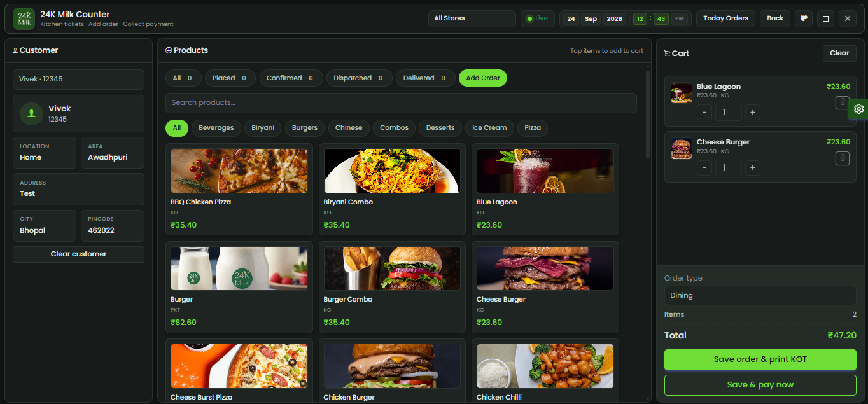Clear the cart
Image resolution: width=868 pixels, height=404 pixels.
839,53
